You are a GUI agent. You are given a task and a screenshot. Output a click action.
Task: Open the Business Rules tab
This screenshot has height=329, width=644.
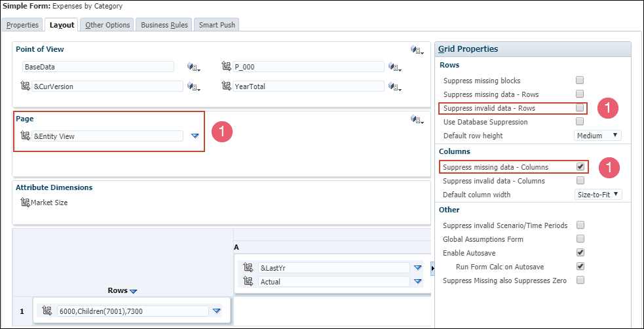tap(164, 25)
